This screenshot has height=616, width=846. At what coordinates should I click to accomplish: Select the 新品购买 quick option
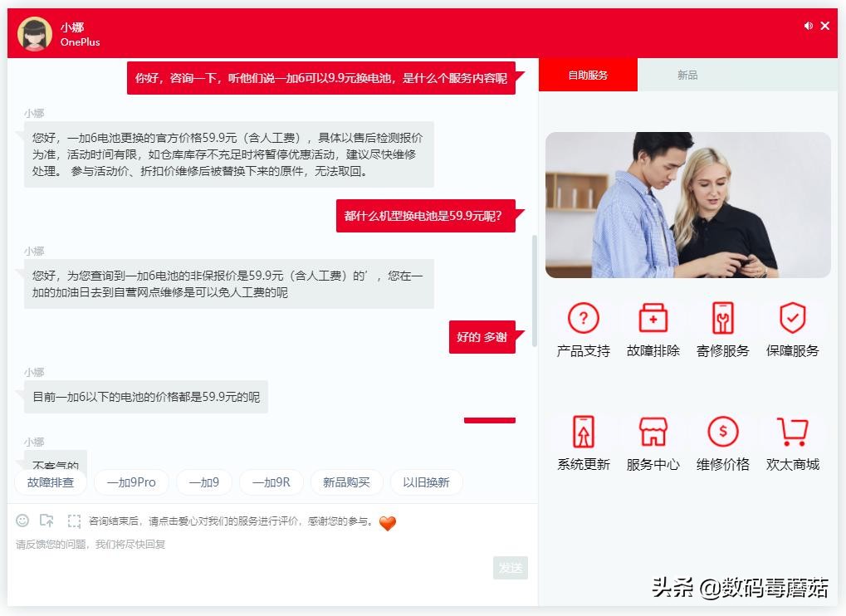[x=346, y=482]
